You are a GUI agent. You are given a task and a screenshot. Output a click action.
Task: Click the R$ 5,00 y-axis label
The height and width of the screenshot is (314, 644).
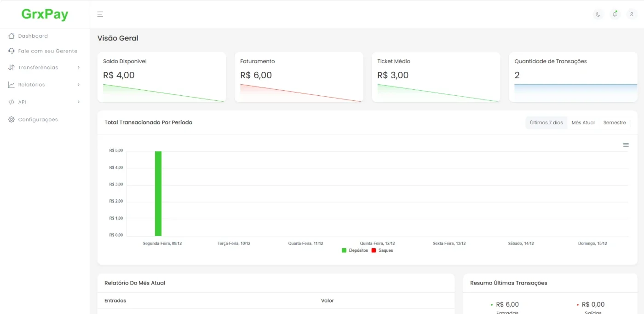click(x=116, y=151)
